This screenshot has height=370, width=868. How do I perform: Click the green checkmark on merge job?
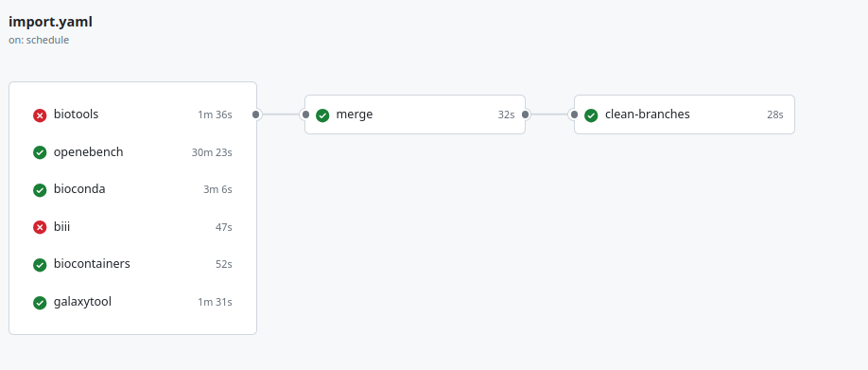pyautogui.click(x=322, y=115)
